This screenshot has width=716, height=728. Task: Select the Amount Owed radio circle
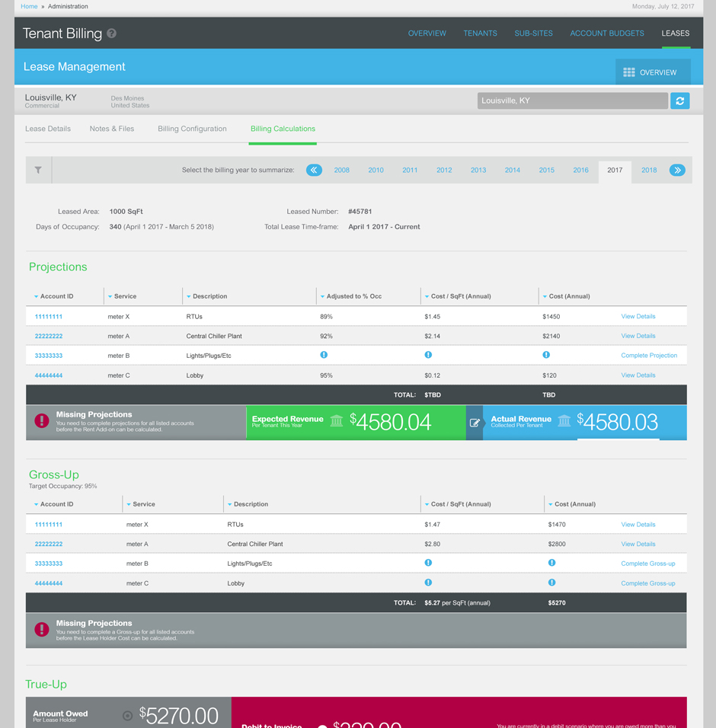pyautogui.click(x=128, y=716)
